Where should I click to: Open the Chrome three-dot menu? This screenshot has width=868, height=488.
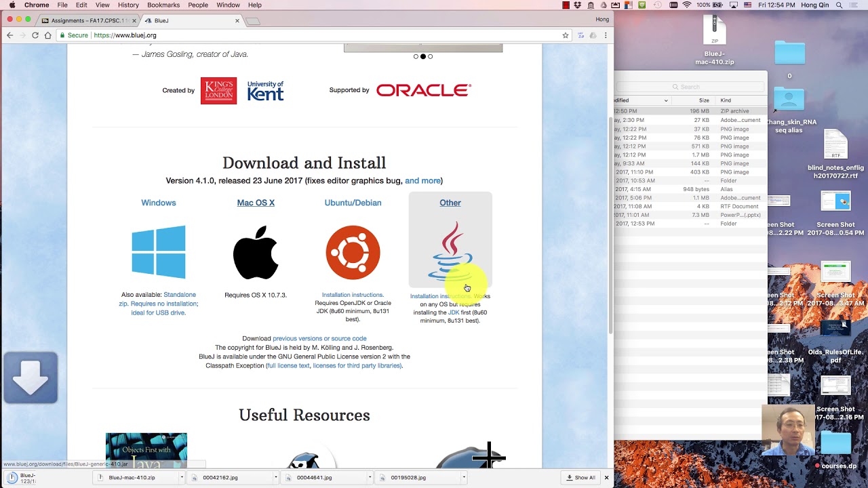(x=606, y=35)
